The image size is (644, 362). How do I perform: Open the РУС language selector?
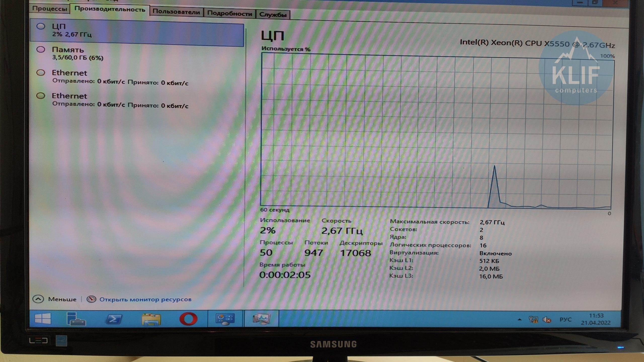(565, 320)
